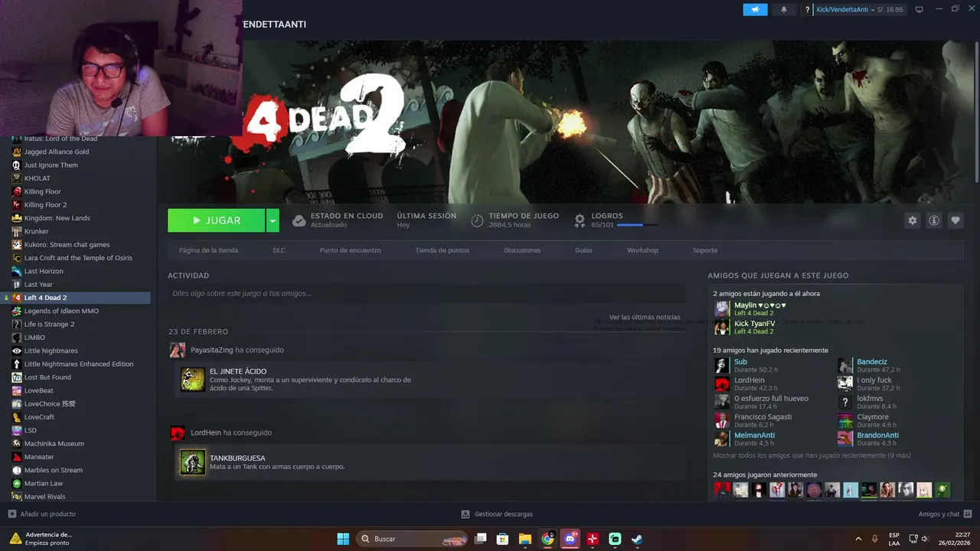Click the ESP LAA language indicator

(x=894, y=539)
